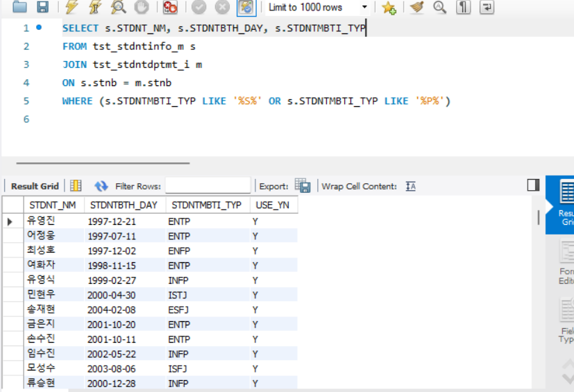The image size is (574, 392).
Task: Execute statement under cursor lightning icon
Action: 95,7
